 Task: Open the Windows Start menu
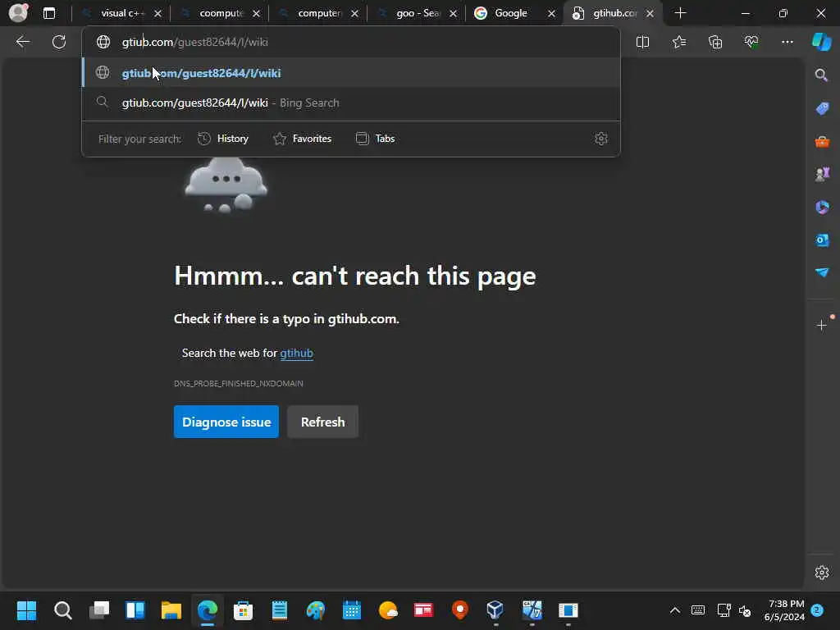(x=26, y=610)
